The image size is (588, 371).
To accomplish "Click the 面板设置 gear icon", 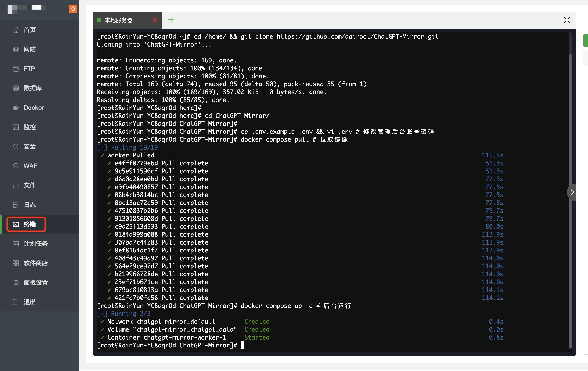I will (x=16, y=283).
